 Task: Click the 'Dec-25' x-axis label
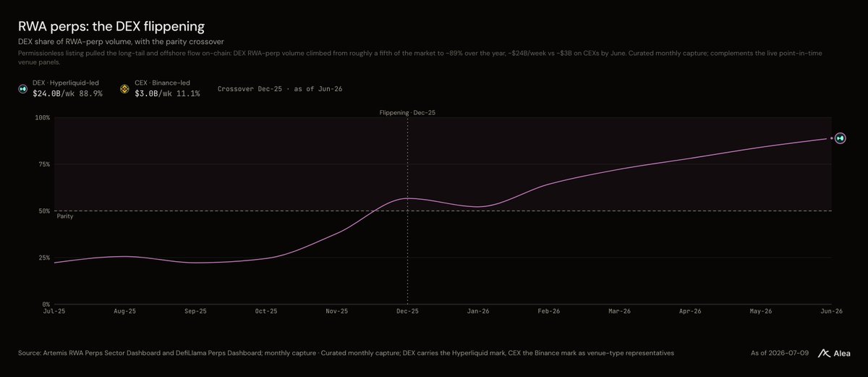[407, 311]
